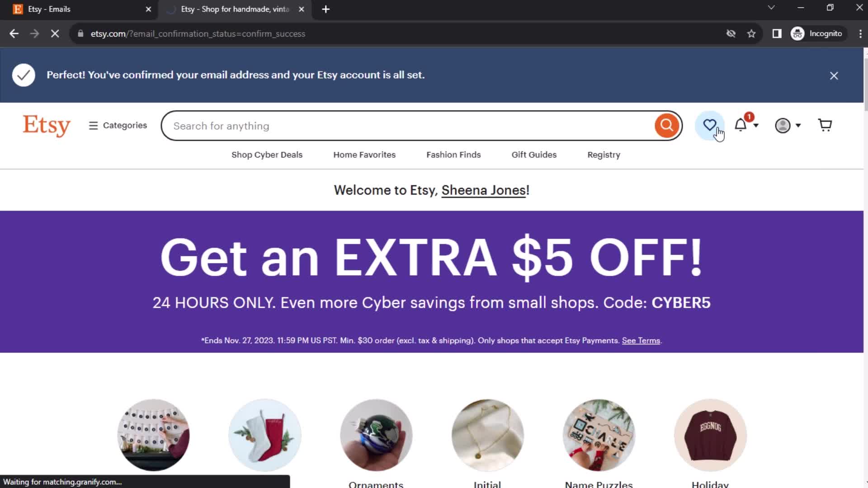Screen dimensions: 868x488
Task: Click the browser bookmark star icon
Action: point(752,33)
